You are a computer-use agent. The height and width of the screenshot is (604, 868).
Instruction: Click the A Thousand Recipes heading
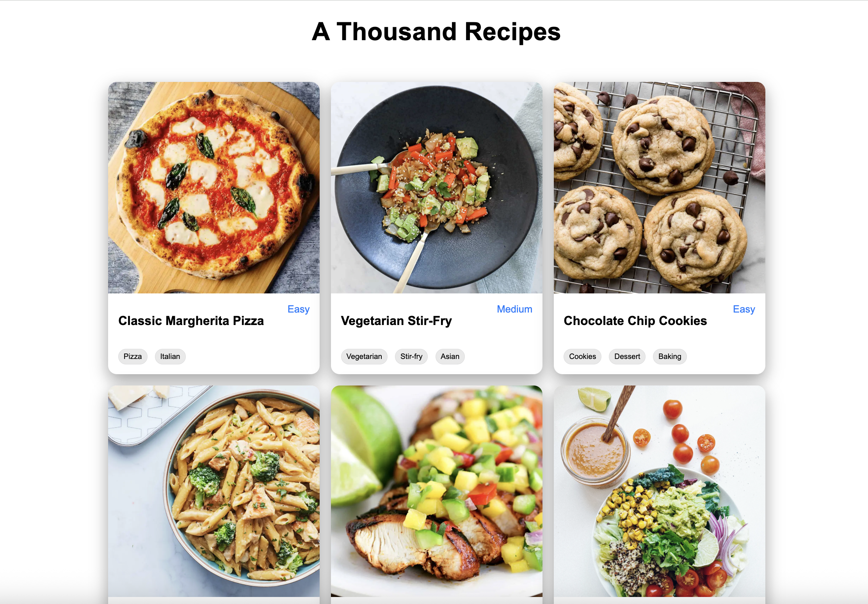(x=436, y=32)
